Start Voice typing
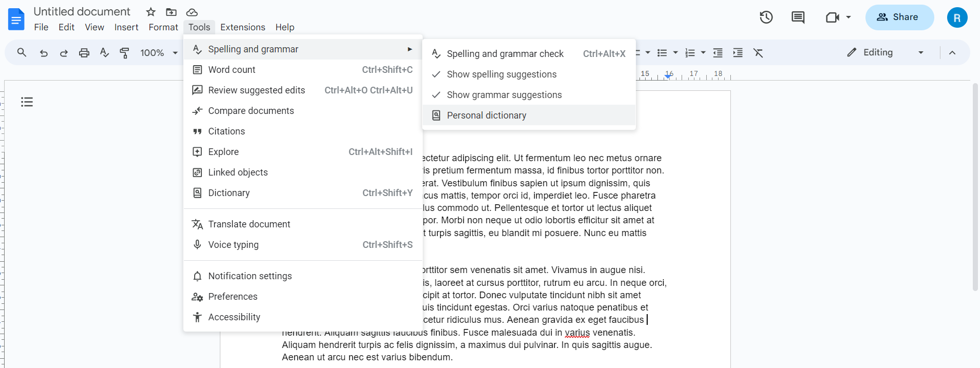980x368 pixels. 303,245
